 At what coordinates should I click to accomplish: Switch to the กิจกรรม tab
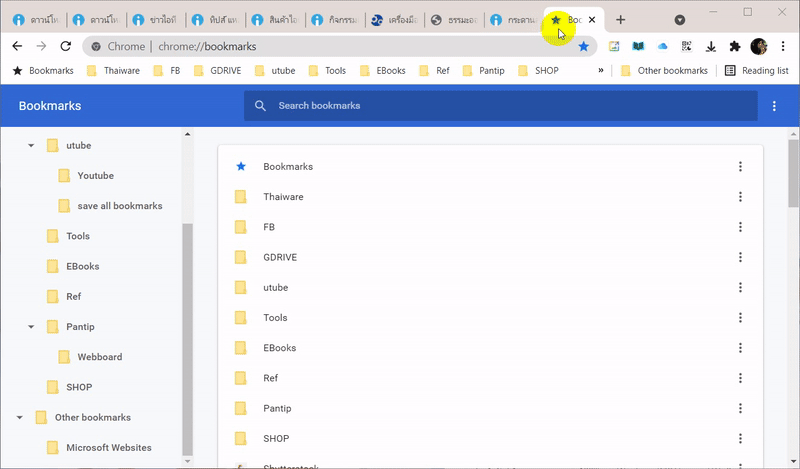[x=336, y=20]
